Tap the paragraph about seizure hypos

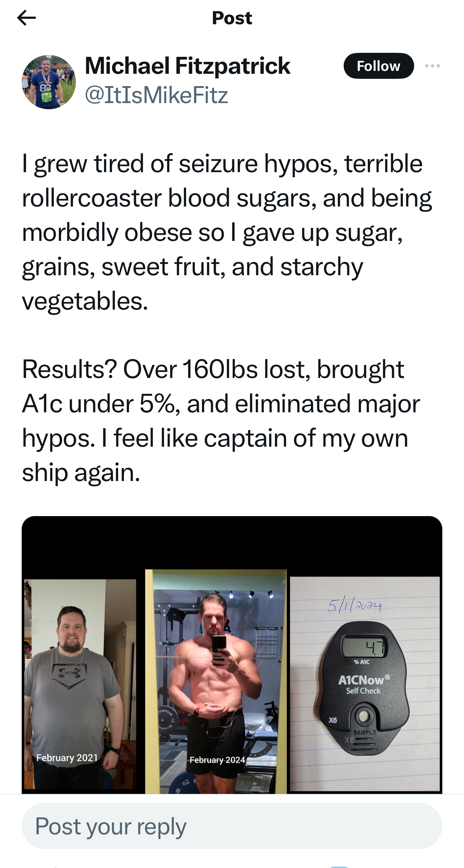coord(227,232)
